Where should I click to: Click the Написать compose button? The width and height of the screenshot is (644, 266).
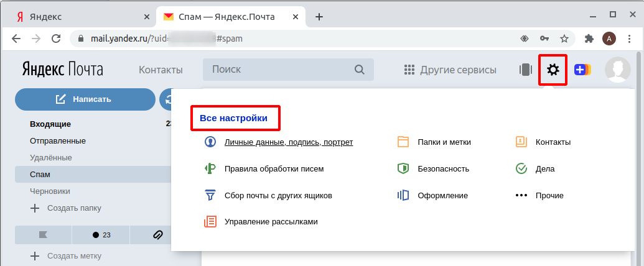coord(85,99)
